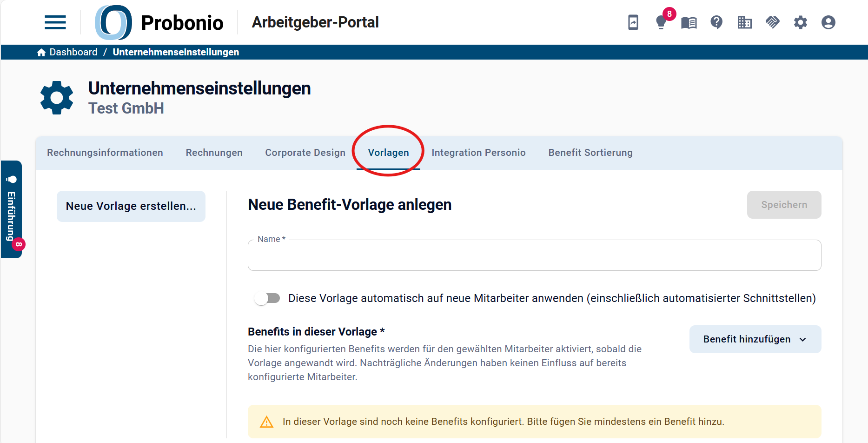Open the mobile app link icon
The height and width of the screenshot is (443, 868).
tap(633, 22)
